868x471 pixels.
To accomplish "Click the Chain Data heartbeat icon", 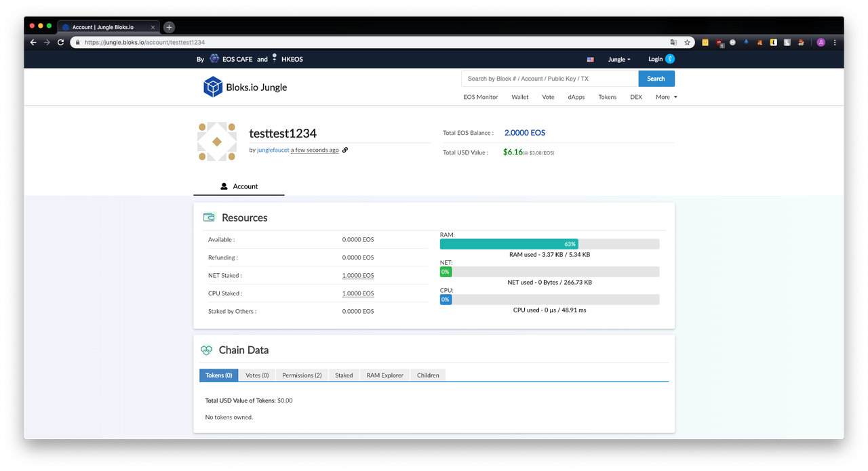I will (x=206, y=350).
